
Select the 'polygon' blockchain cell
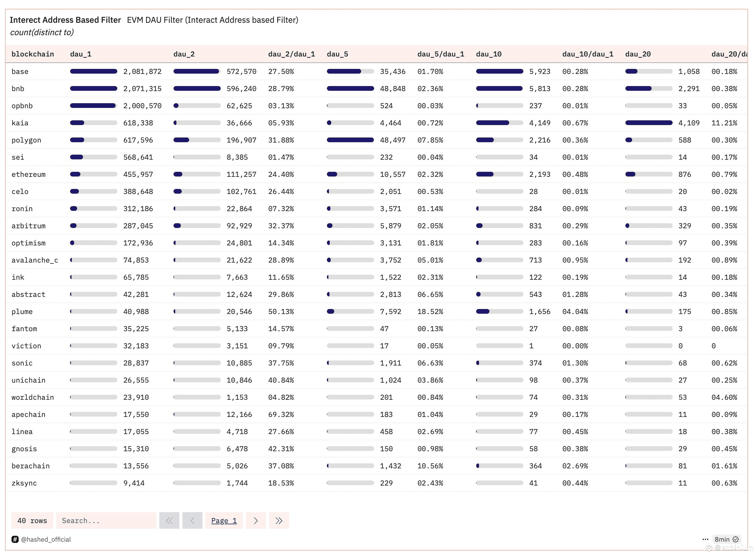[x=26, y=140]
